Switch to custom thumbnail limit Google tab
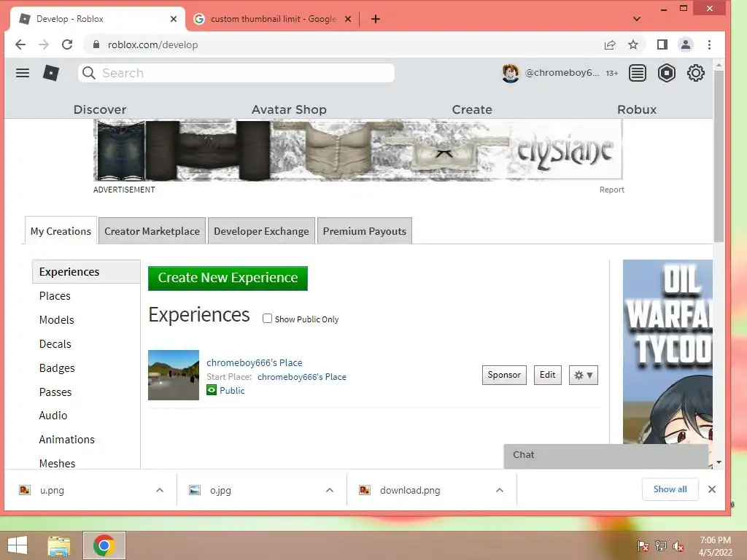Screen dimensions: 747x560 273,19
